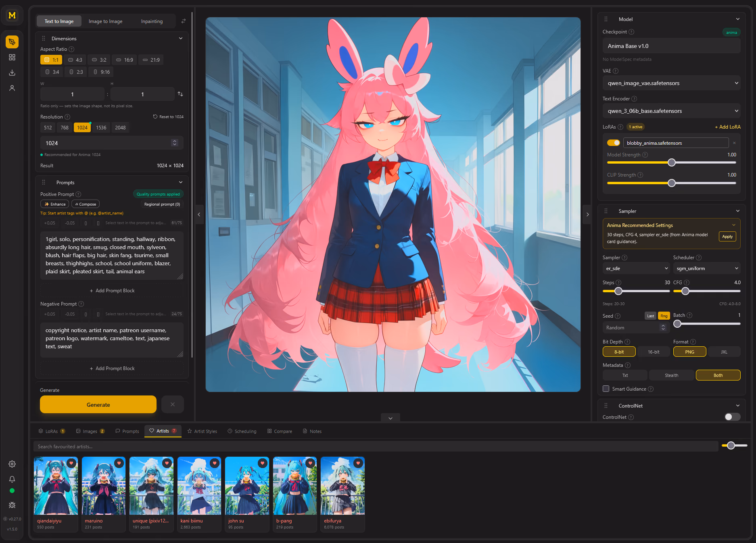756x543 pixels.
Task: Click Reset to 1024
Action: click(168, 117)
